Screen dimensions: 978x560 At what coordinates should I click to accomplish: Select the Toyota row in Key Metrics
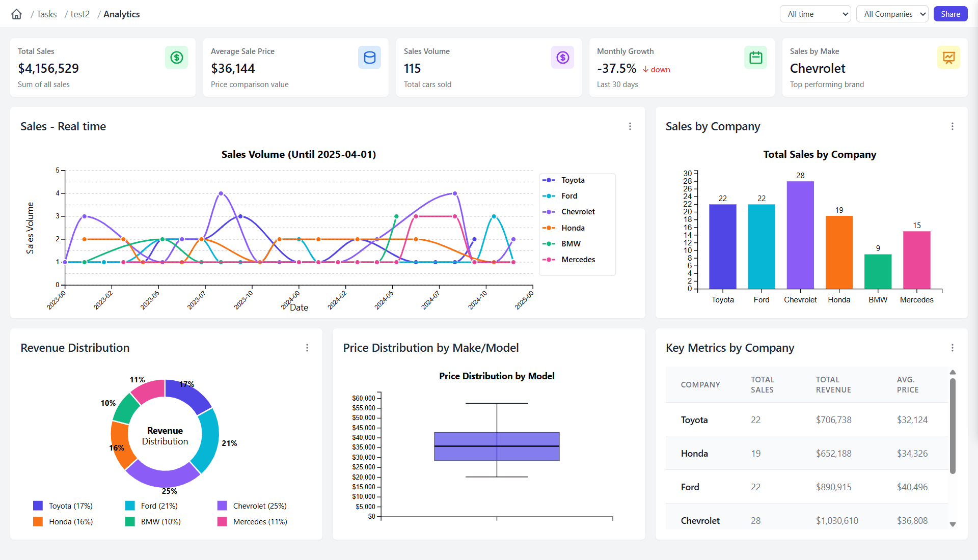pyautogui.click(x=807, y=419)
